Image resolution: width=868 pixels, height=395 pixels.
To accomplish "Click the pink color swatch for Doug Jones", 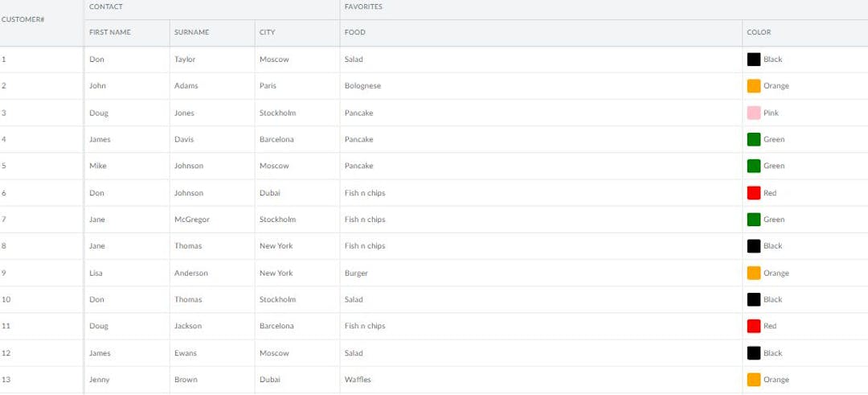I will point(754,113).
